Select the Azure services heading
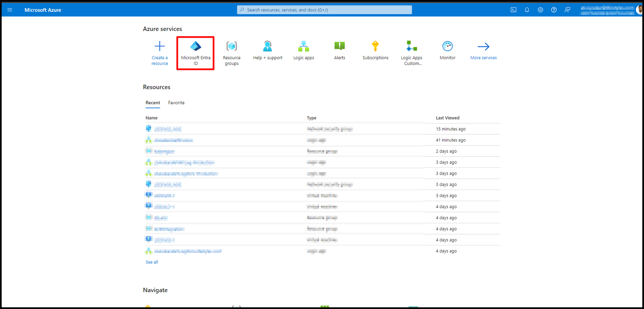Image resolution: width=644 pixels, height=309 pixels. (163, 29)
